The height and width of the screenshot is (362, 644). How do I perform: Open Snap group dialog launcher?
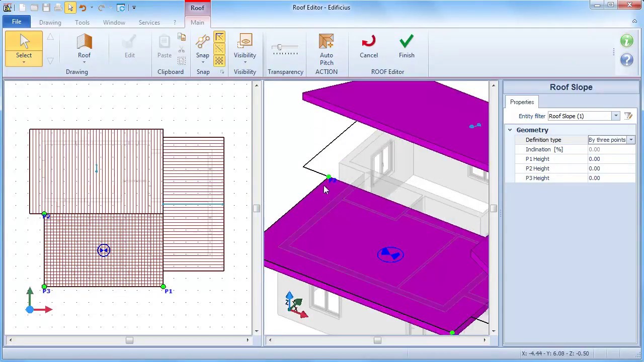pos(222,72)
